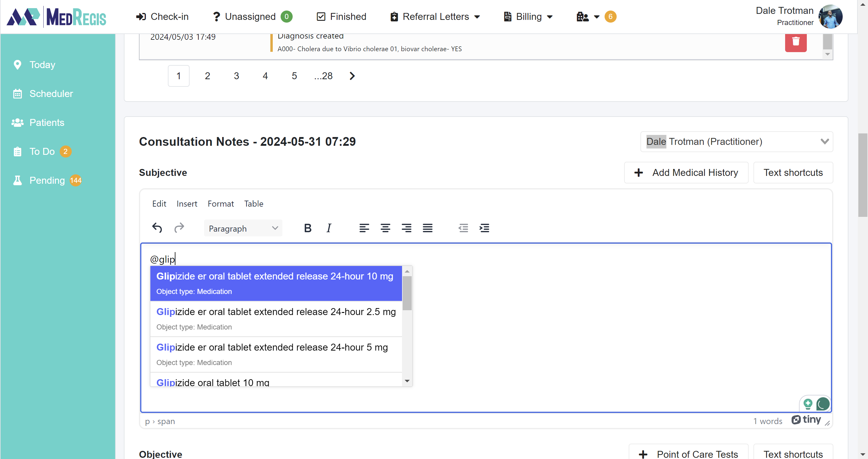Click Add Medical History button

[x=686, y=172]
